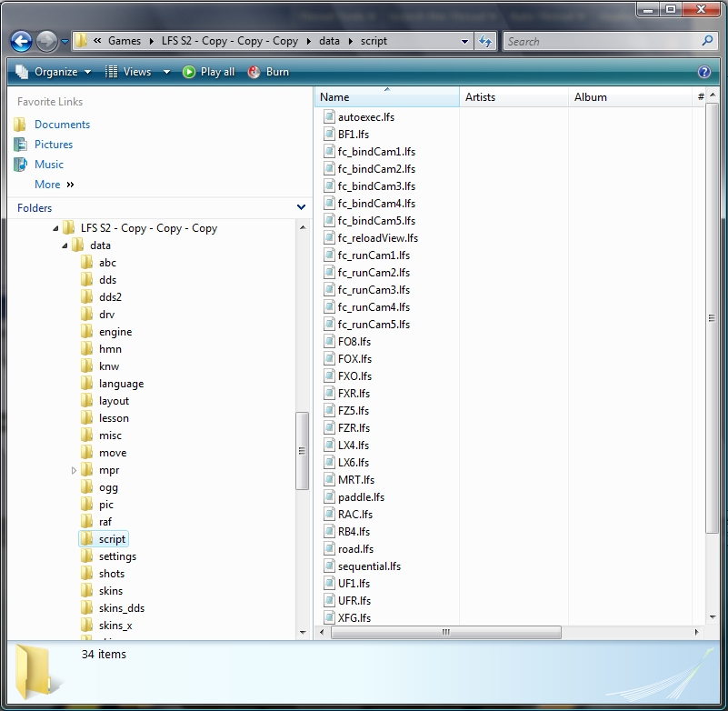Click the XFG.lfs file icon
Image resolution: width=728 pixels, height=711 pixels.
pyautogui.click(x=329, y=617)
